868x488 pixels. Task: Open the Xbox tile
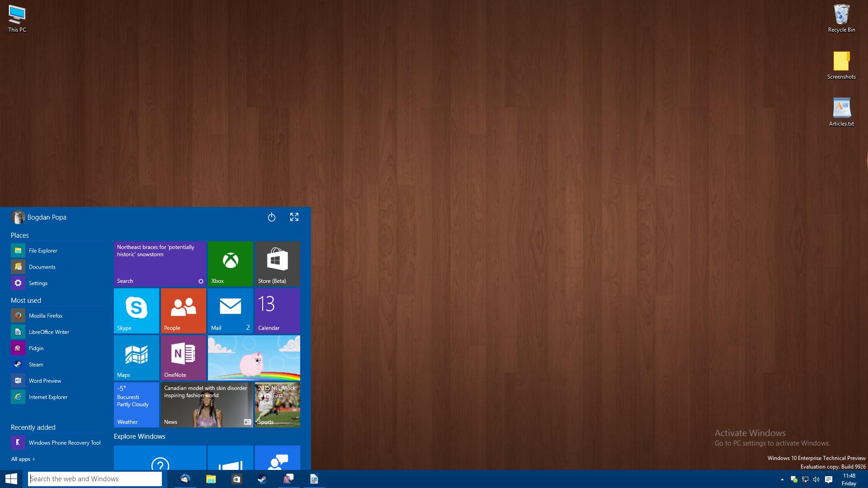tap(230, 263)
